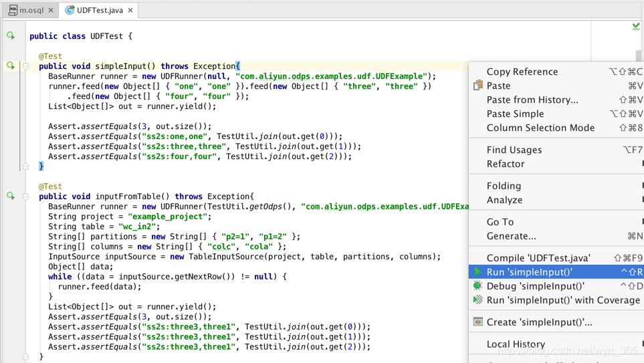The height and width of the screenshot is (363, 644).
Task: Click fold end marker of inputFromTable method
Action: (25, 357)
